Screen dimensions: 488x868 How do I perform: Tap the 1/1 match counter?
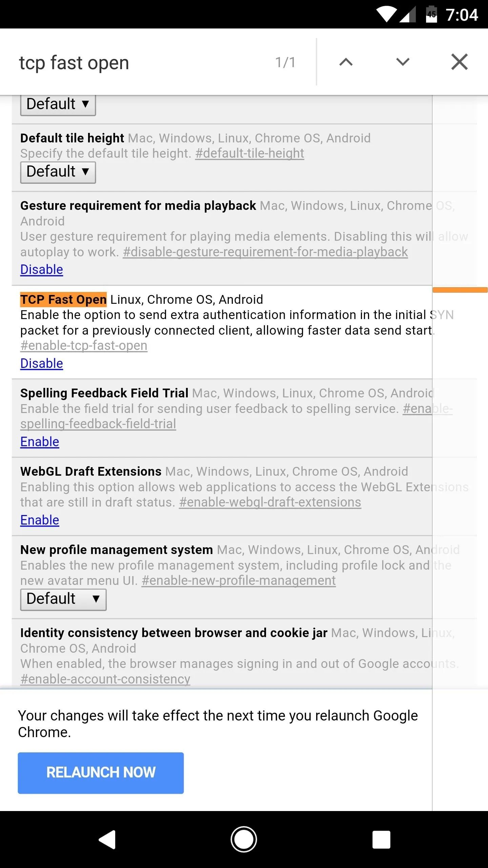(x=285, y=62)
